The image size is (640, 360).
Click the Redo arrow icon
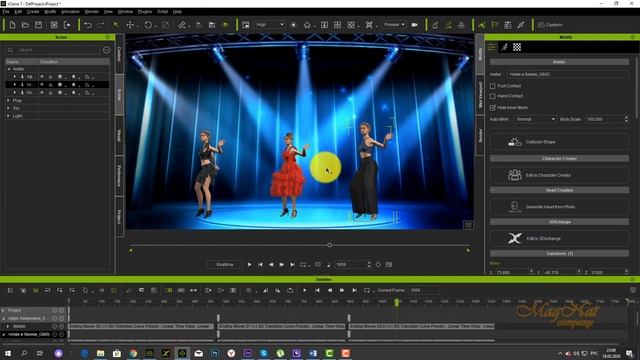(x=100, y=25)
